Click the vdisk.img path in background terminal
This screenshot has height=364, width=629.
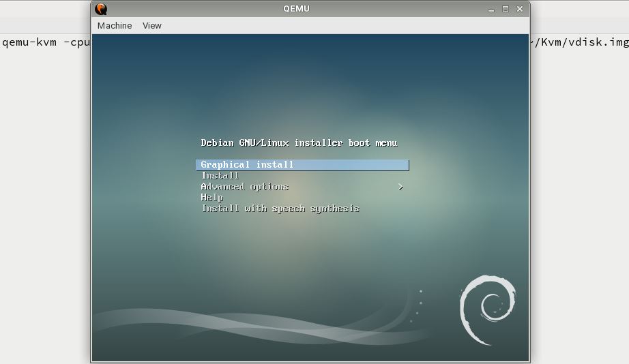(580, 42)
